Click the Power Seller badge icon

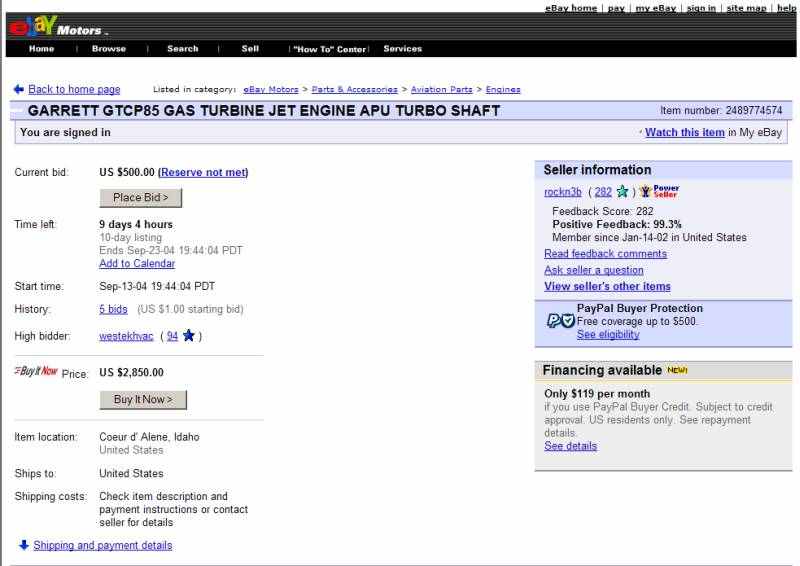click(660, 192)
